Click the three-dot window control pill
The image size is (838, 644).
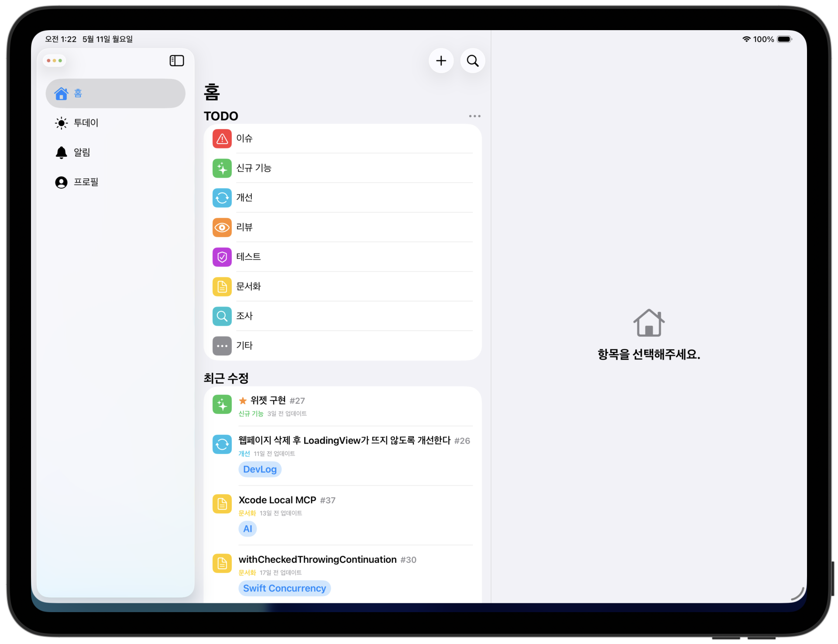pos(55,61)
